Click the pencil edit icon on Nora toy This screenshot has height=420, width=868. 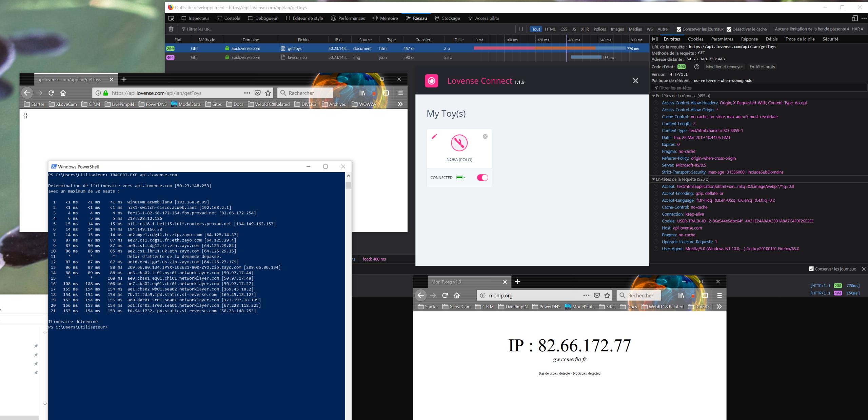[x=434, y=136]
